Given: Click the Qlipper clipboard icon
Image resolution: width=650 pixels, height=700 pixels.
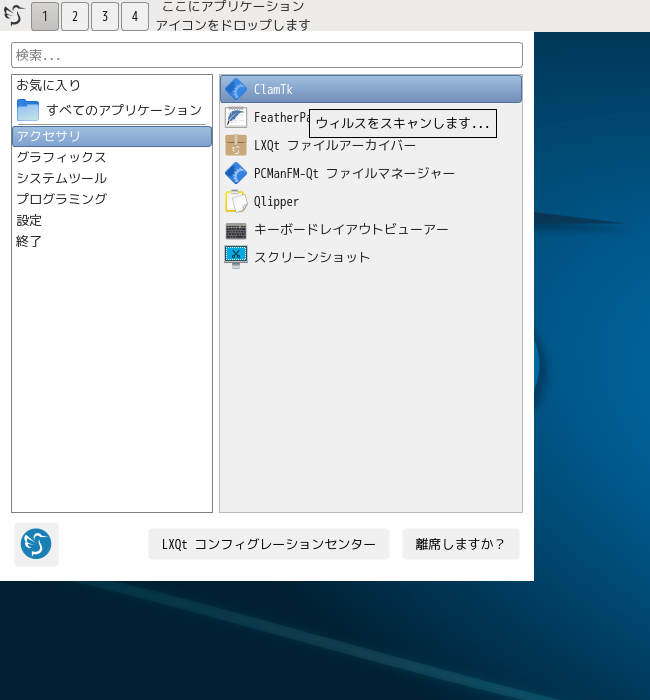Looking at the screenshot, I should [236, 201].
